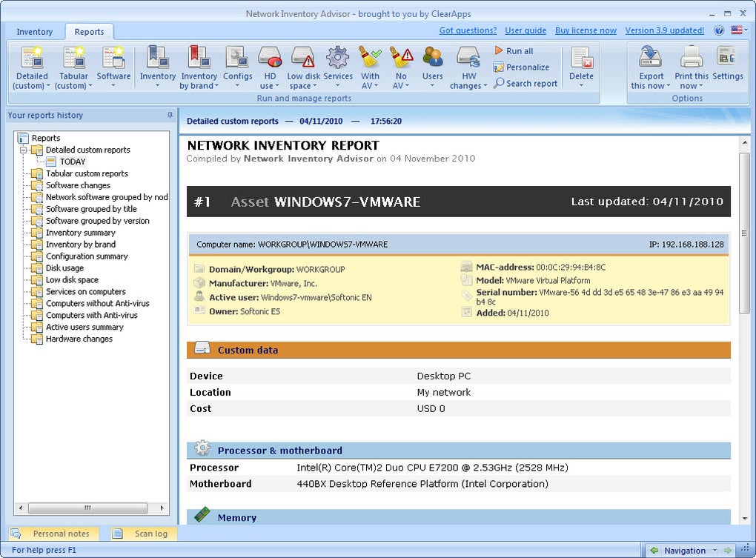Screen dimensions: 756x558
Task: Open the Configs report icon
Action: pyautogui.click(x=237, y=57)
